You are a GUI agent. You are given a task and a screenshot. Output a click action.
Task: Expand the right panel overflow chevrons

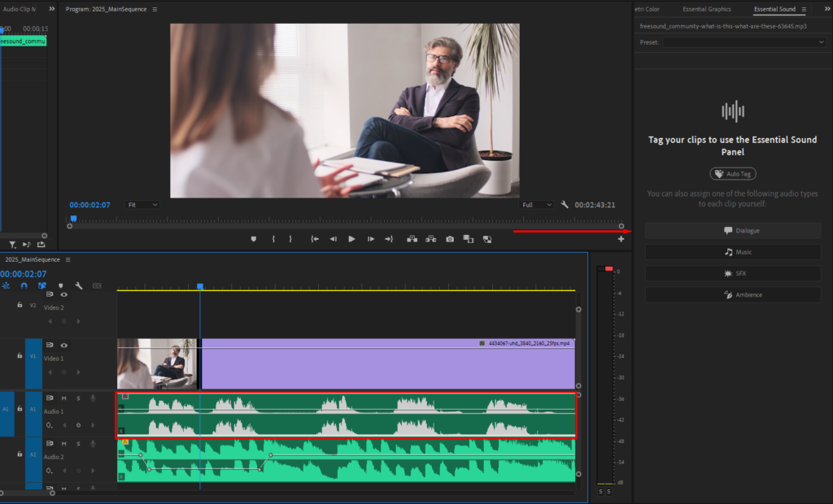pyautogui.click(x=826, y=9)
